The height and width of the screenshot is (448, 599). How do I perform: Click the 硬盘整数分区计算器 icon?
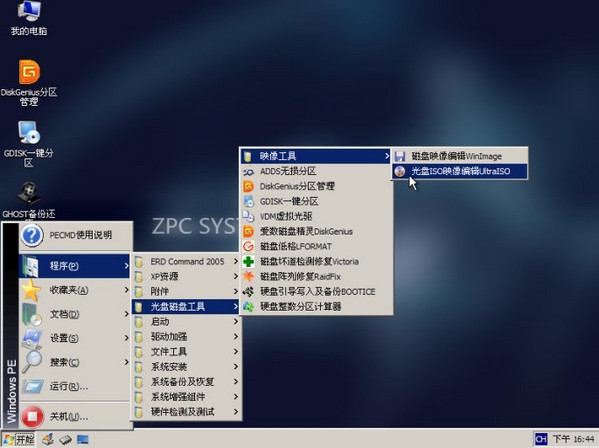248,307
